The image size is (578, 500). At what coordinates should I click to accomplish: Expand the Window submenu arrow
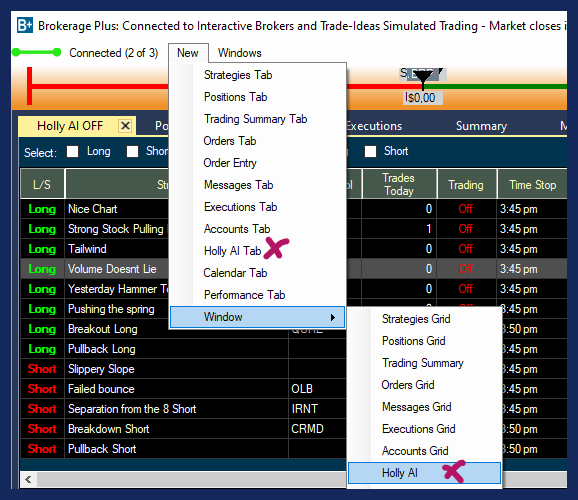[333, 317]
